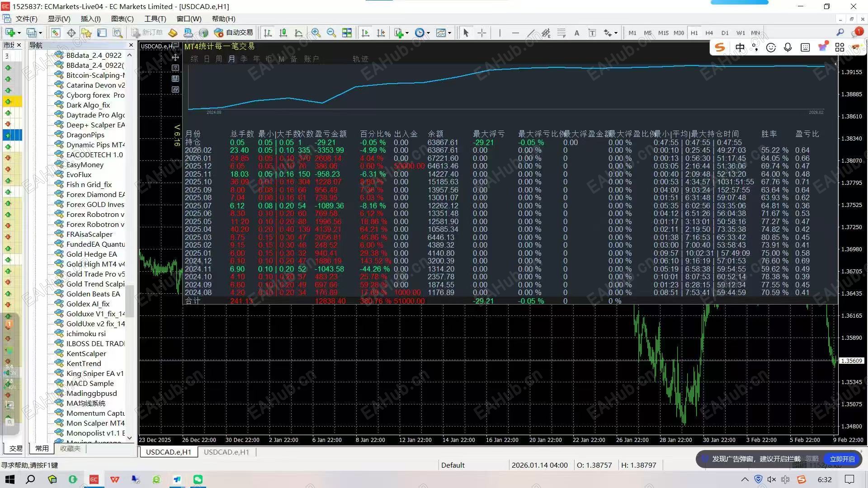Image resolution: width=868 pixels, height=488 pixels.
Task: Open Gold Hedge EA in navigator
Action: pos(91,254)
